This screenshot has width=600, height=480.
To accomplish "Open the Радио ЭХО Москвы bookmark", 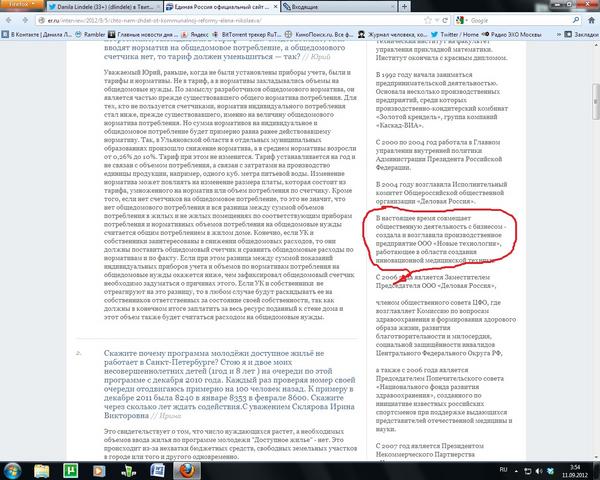I will (512, 34).
